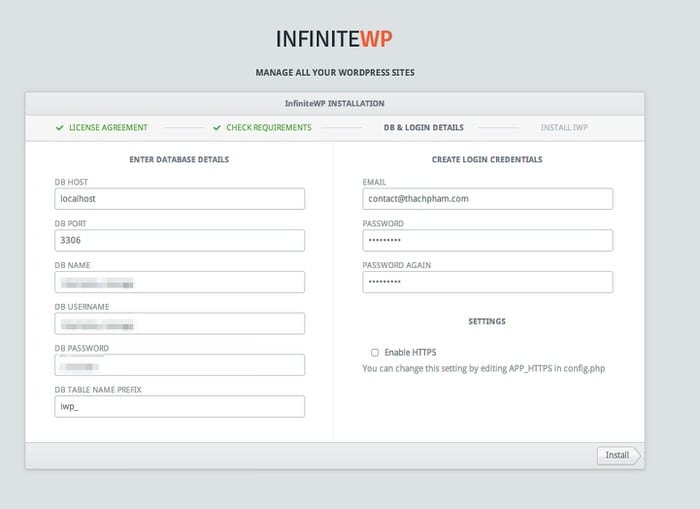The height and width of the screenshot is (509, 700).
Task: Click into the DB Username field
Action: (x=179, y=323)
